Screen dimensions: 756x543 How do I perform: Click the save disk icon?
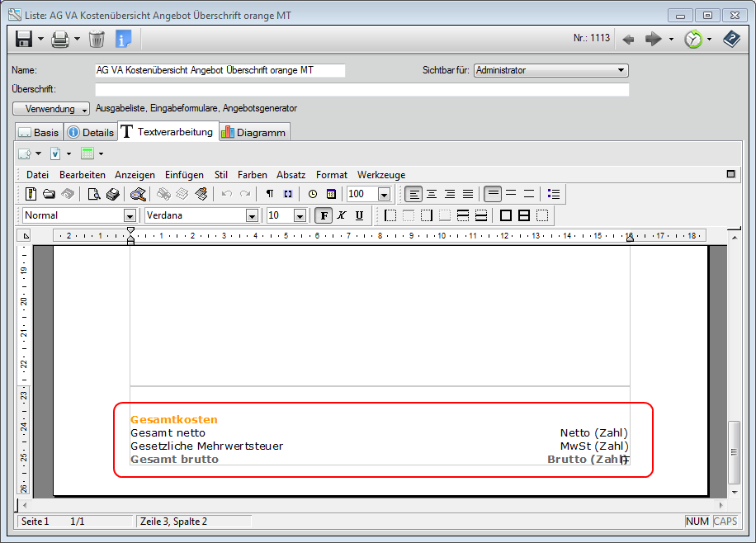(x=24, y=39)
